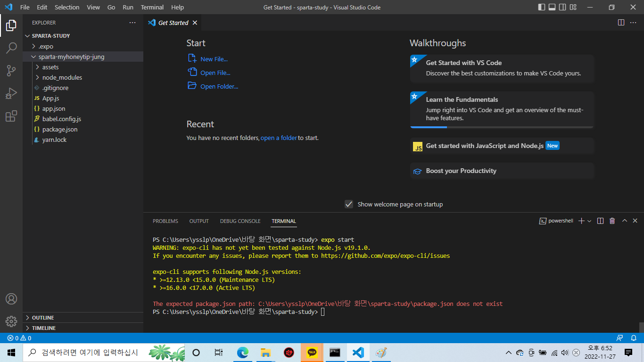
Task: Open the File menu
Action: coord(25,7)
